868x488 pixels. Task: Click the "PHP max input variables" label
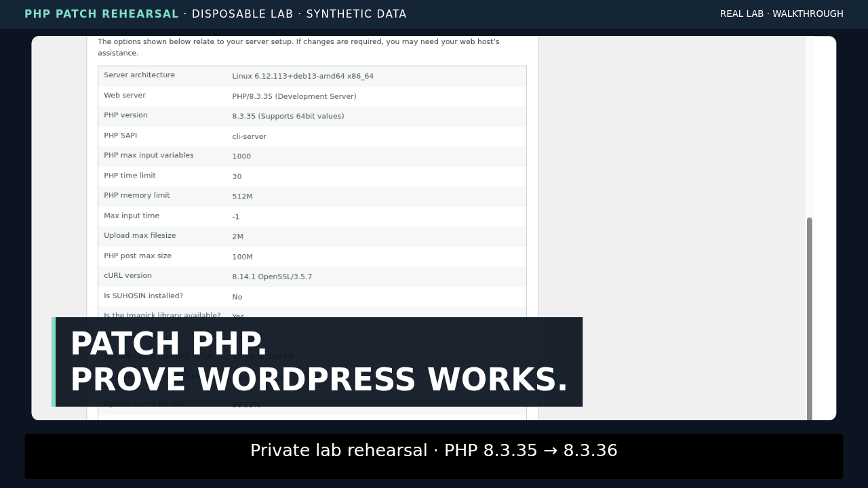point(149,155)
